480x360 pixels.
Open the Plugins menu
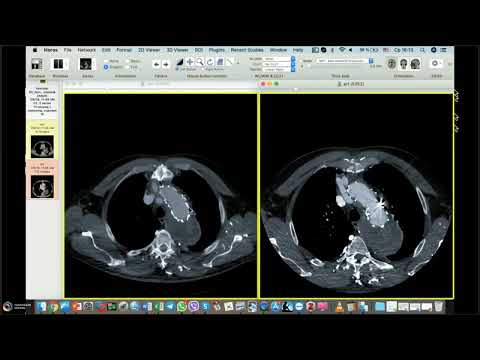click(x=217, y=50)
